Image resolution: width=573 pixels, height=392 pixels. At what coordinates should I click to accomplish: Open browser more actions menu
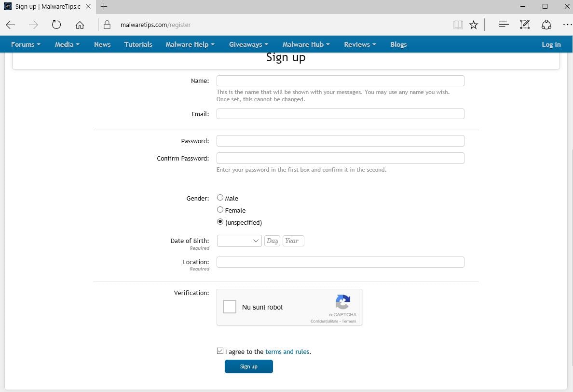[x=567, y=25]
